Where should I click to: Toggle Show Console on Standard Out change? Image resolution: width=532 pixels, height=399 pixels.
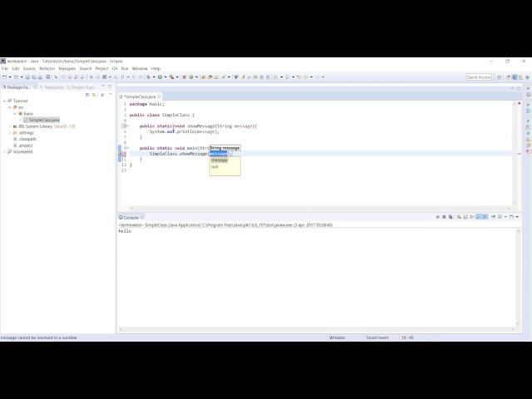(x=479, y=217)
